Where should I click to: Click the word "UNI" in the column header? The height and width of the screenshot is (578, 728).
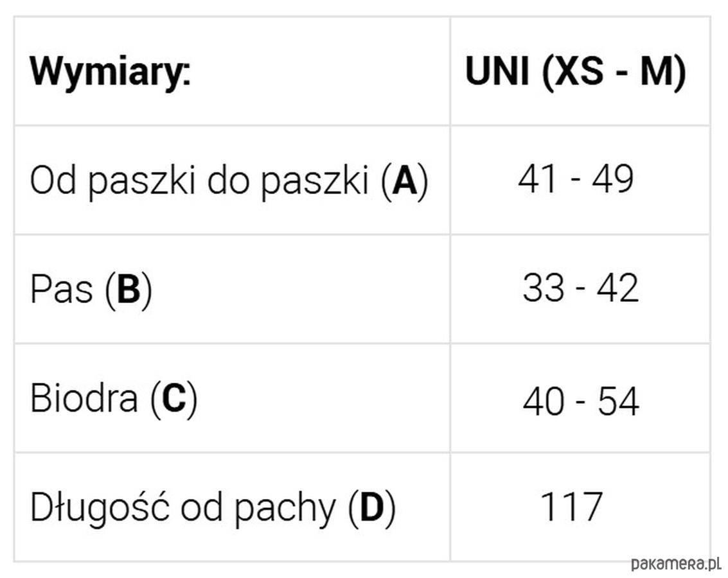point(497,71)
